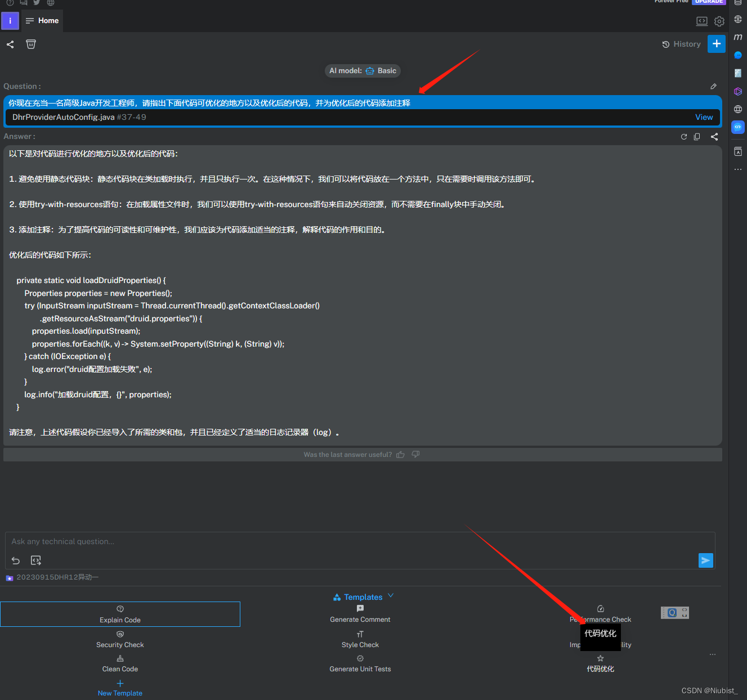Open IDE code view icon
The width and height of the screenshot is (747, 700).
click(x=702, y=21)
